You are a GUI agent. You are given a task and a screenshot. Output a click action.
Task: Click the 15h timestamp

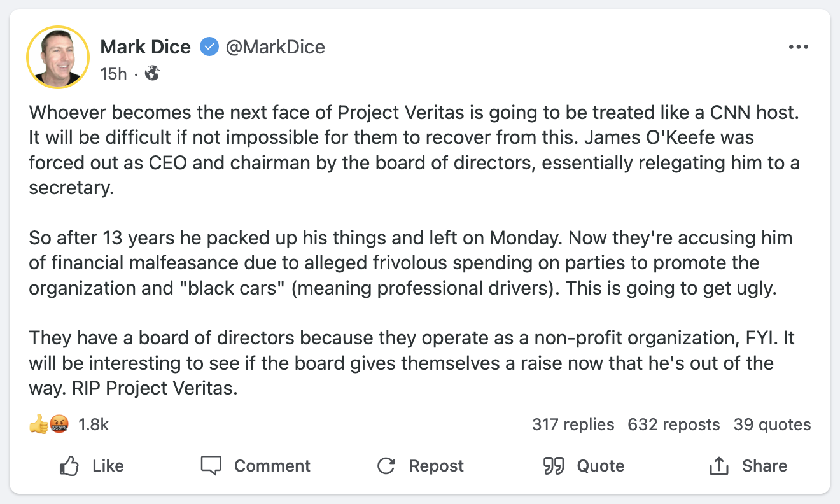click(x=112, y=73)
